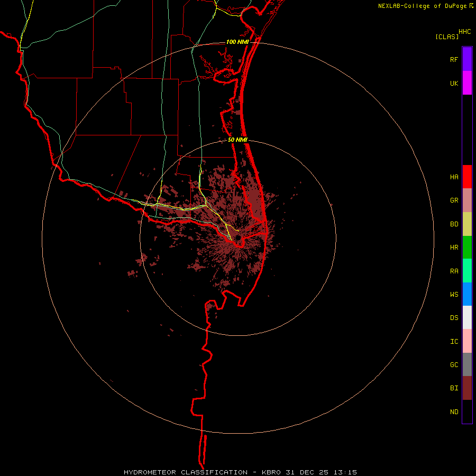Click the ND legend label
The height and width of the screenshot is (476, 476).
pos(454,412)
